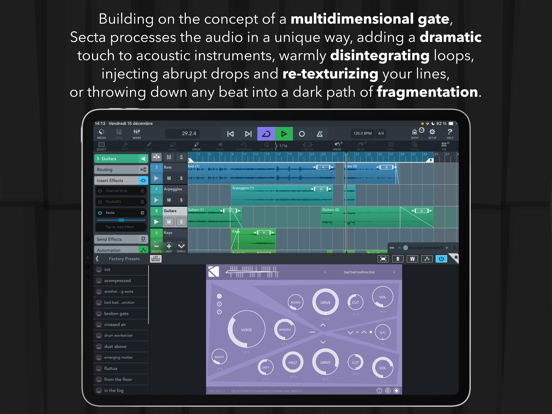Collapse the 5 Guitars inspector arrow
The image size is (552, 414).
click(143, 159)
